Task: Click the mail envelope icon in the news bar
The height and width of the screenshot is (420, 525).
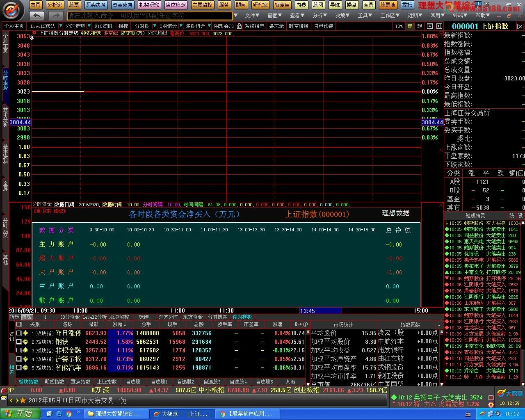Action: click(x=4, y=398)
